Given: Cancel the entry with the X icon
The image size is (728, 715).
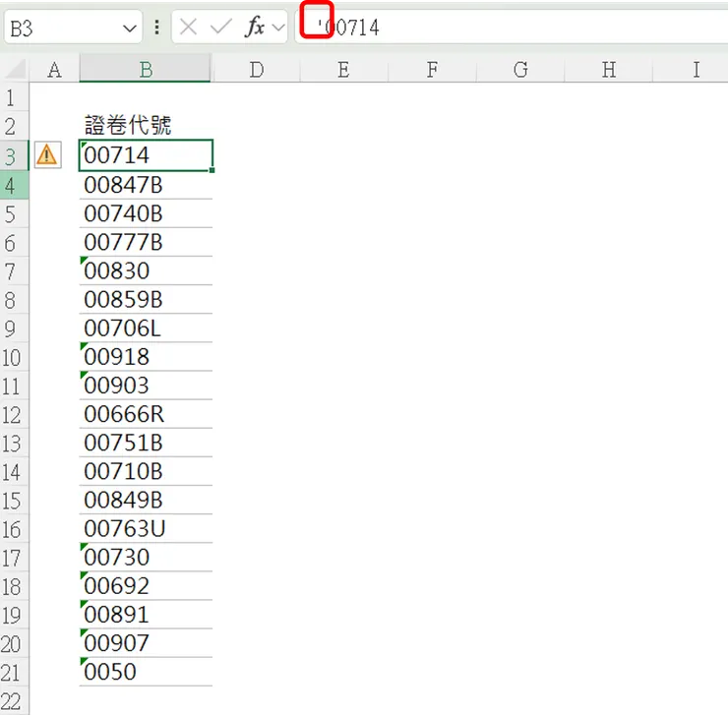Looking at the screenshot, I should coord(188,27).
